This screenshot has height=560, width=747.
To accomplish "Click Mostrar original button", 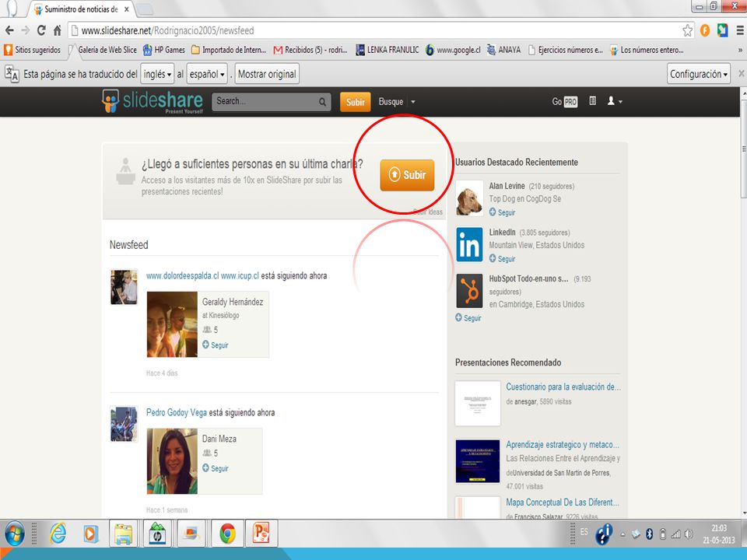I will [x=267, y=74].
